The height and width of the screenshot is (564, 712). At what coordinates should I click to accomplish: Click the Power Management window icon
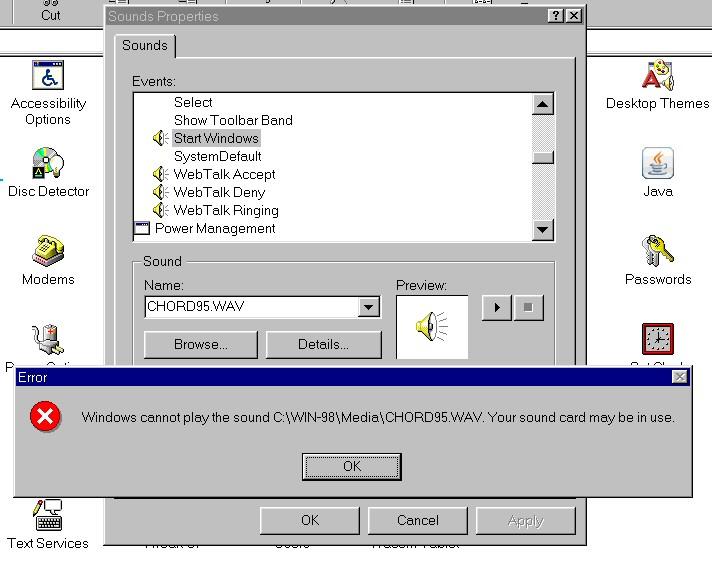pos(142,228)
